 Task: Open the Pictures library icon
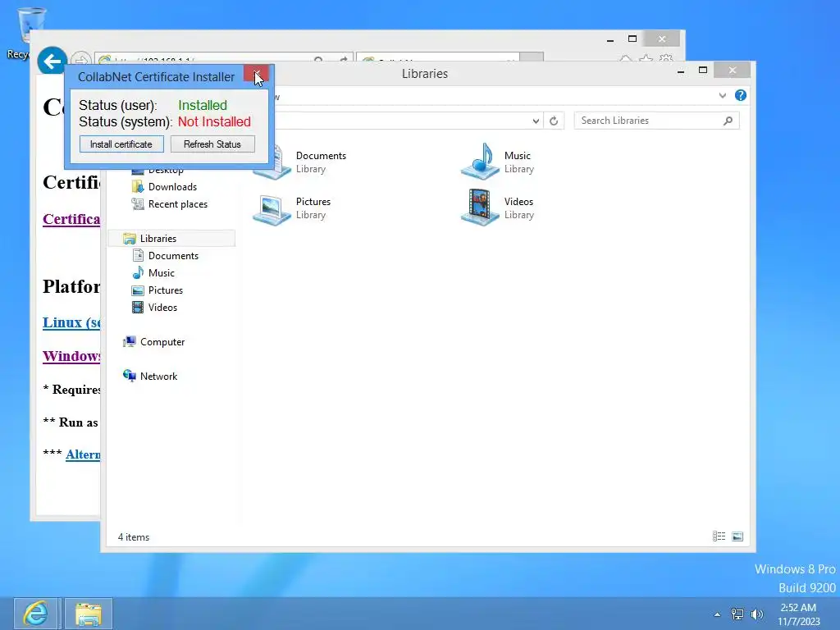click(272, 209)
